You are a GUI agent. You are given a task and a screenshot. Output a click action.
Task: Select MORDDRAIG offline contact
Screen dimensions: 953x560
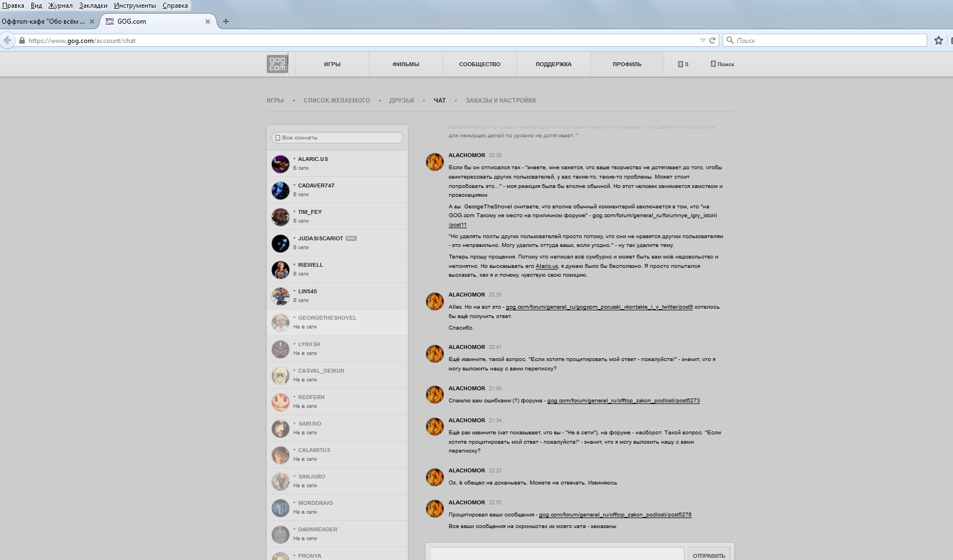(337, 508)
